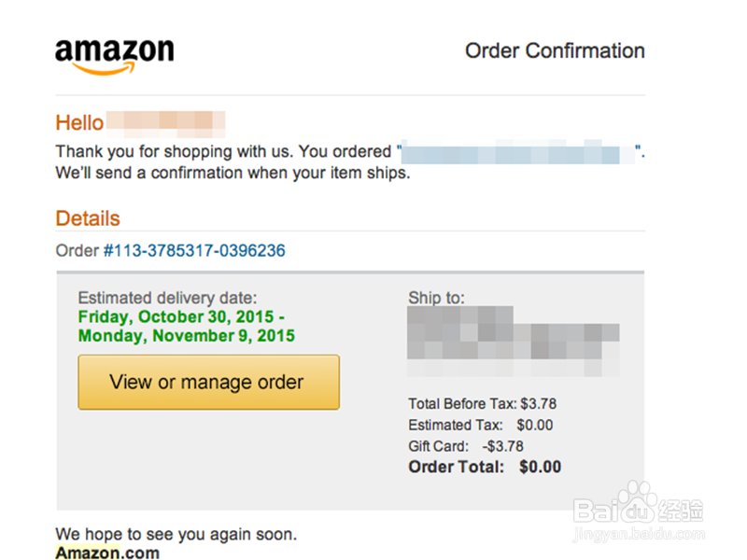Click View or manage order button
This screenshot has height=560, width=747.
(208, 382)
